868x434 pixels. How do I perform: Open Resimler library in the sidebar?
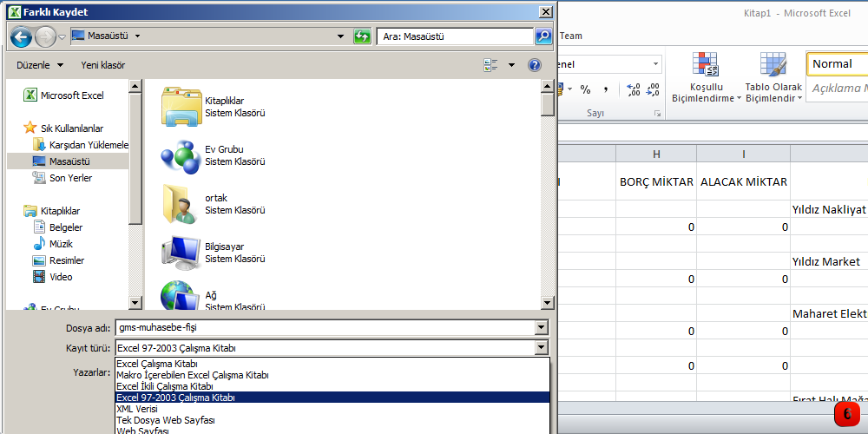point(59,260)
